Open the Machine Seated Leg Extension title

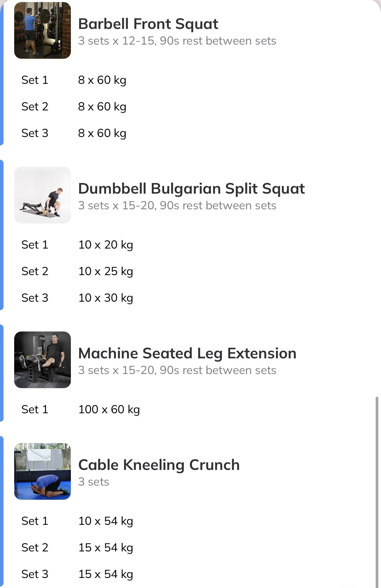point(187,353)
